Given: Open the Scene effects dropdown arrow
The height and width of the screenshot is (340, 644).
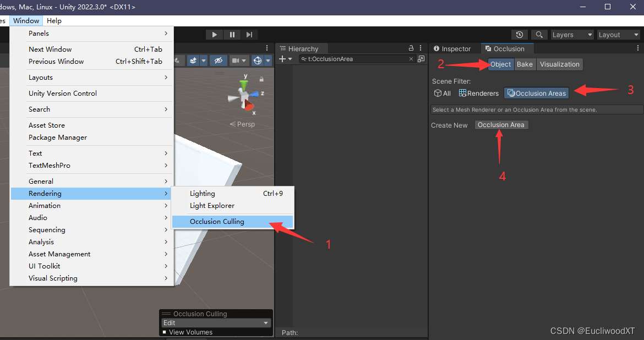Looking at the screenshot, I should [204, 61].
